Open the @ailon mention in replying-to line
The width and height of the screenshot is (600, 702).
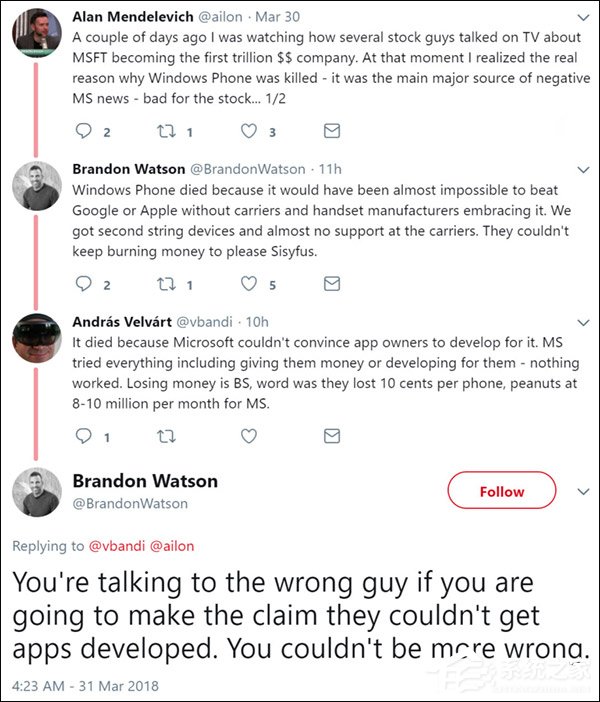(172, 546)
